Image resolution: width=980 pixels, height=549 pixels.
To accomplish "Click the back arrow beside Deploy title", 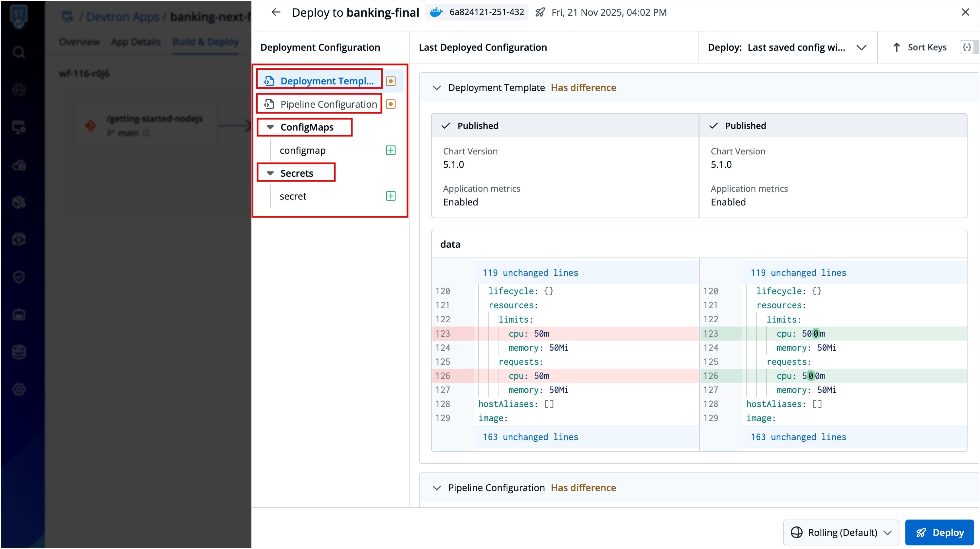I will click(276, 12).
